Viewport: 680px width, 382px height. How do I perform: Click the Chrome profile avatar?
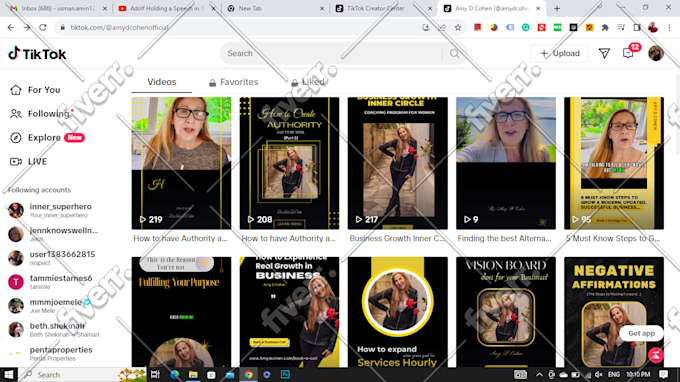653,27
